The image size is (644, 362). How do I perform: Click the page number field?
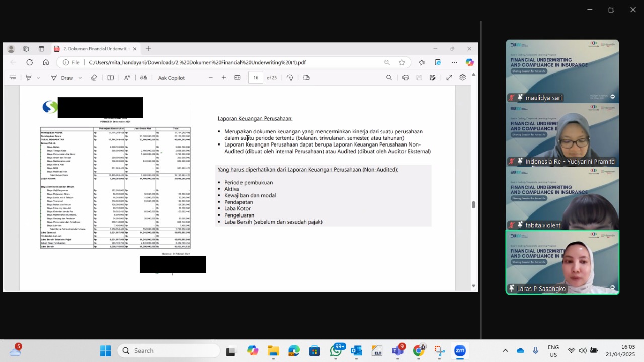[x=256, y=78]
